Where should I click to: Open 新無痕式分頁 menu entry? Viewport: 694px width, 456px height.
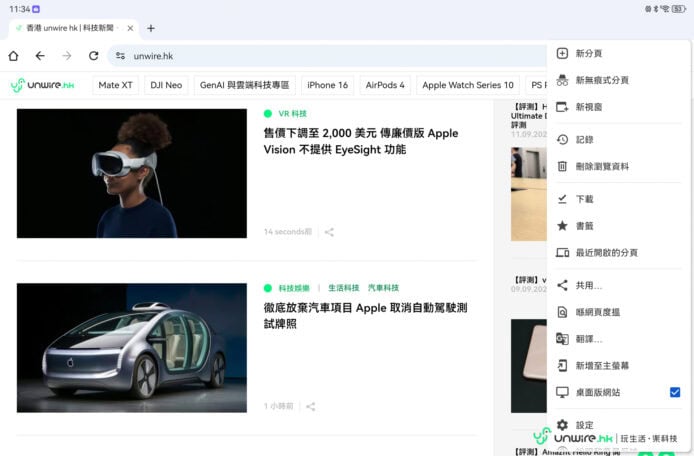coord(602,80)
